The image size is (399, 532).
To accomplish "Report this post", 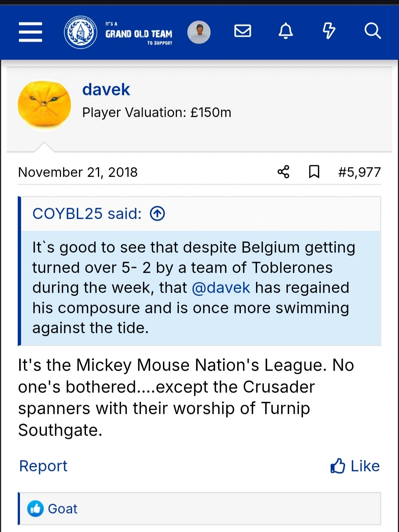I will [x=43, y=466].
